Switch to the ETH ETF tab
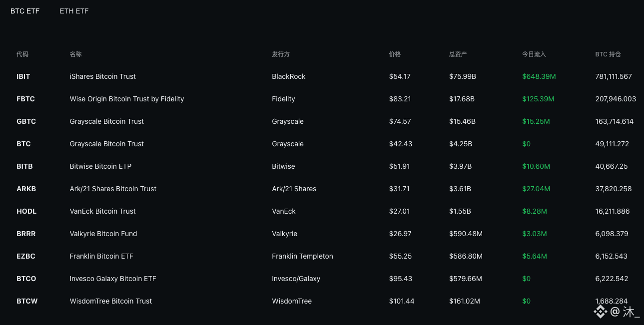 tap(74, 11)
